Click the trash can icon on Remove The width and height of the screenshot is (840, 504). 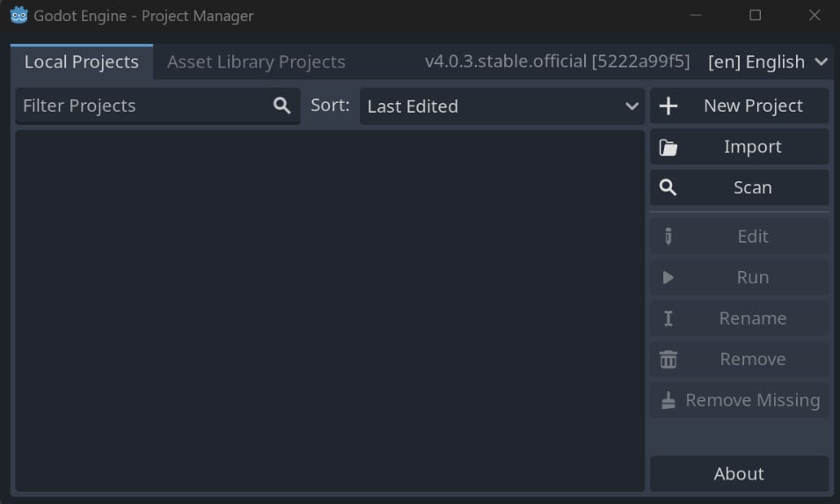point(668,360)
